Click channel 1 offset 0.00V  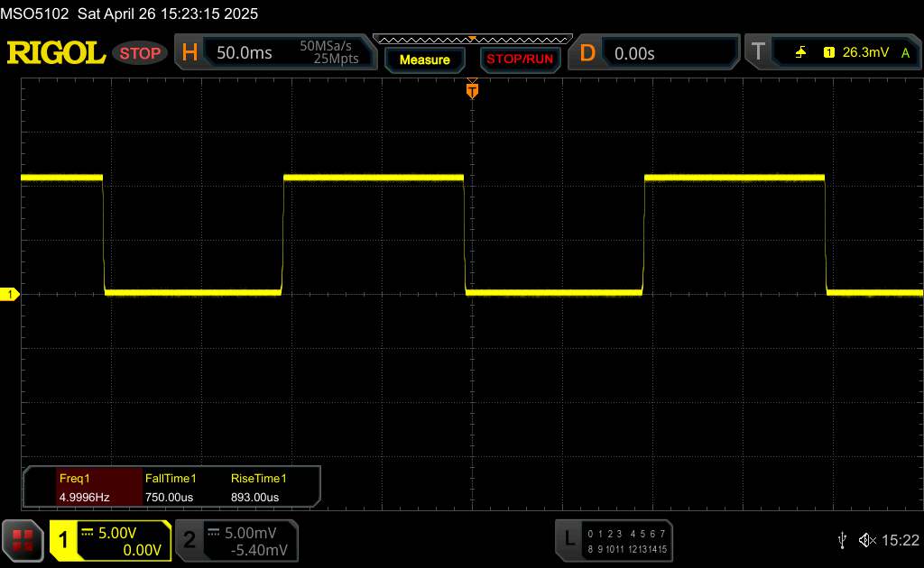tap(142, 550)
